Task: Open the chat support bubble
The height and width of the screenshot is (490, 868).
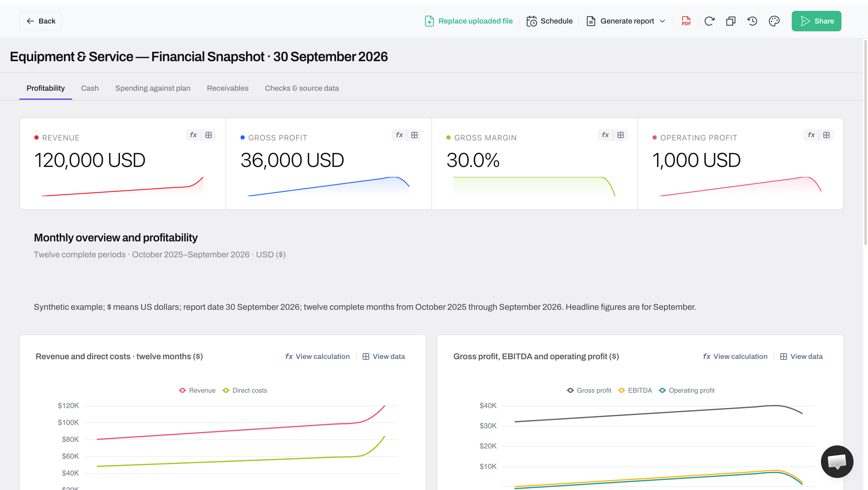Action: [837, 461]
